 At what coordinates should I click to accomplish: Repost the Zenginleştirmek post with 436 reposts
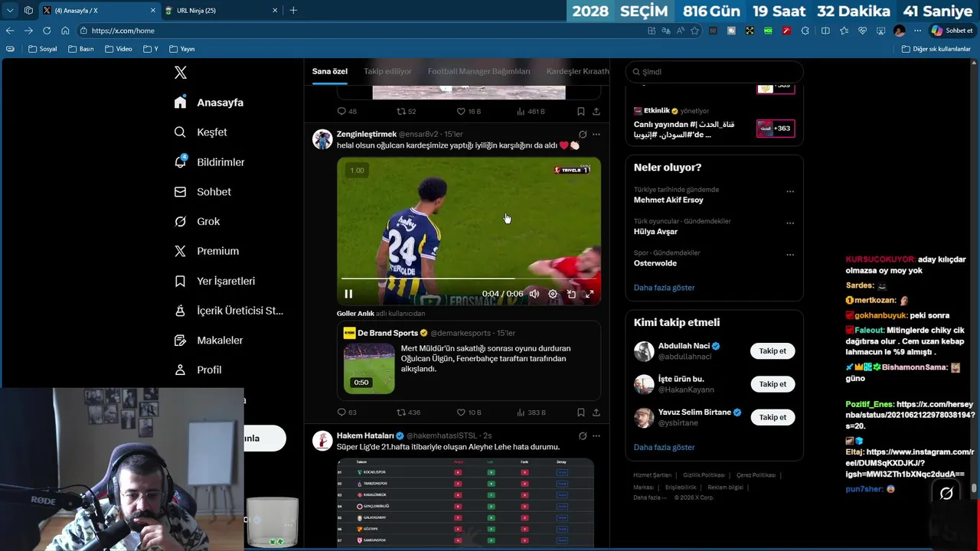[x=408, y=412]
